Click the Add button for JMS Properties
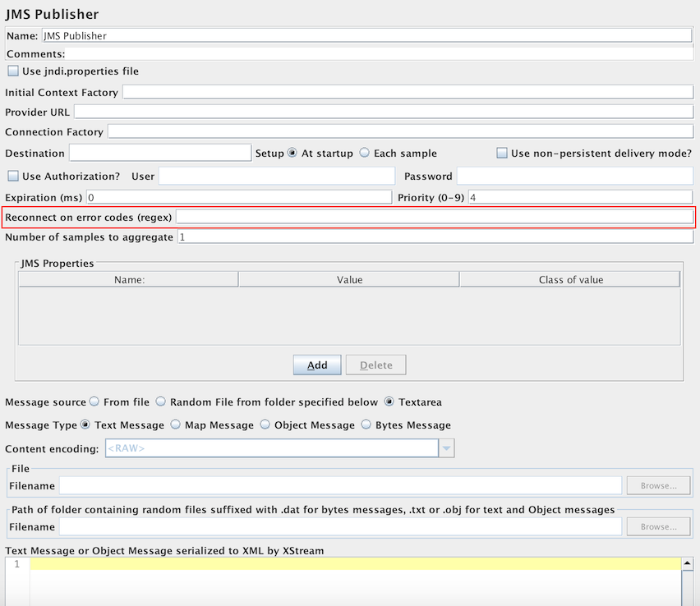 point(317,365)
